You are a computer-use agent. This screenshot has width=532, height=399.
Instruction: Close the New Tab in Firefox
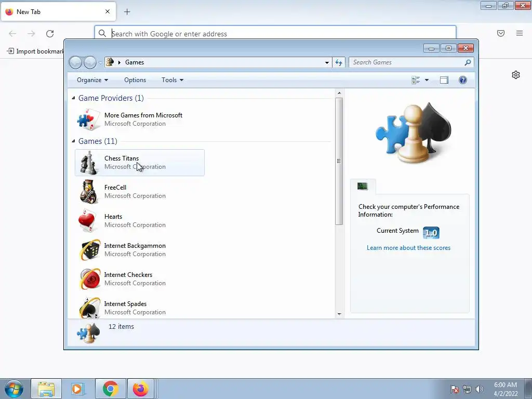pyautogui.click(x=108, y=11)
